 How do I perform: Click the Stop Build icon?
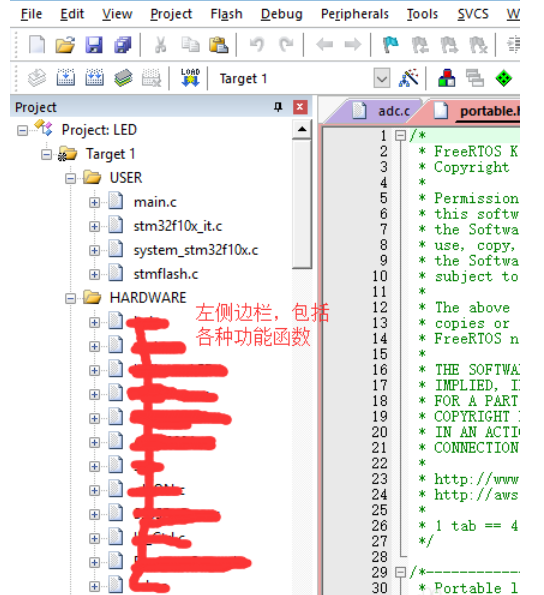point(152,78)
